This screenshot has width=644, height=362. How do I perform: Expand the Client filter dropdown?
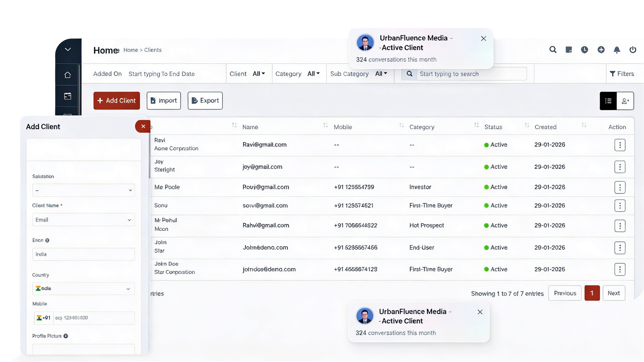pyautogui.click(x=258, y=74)
